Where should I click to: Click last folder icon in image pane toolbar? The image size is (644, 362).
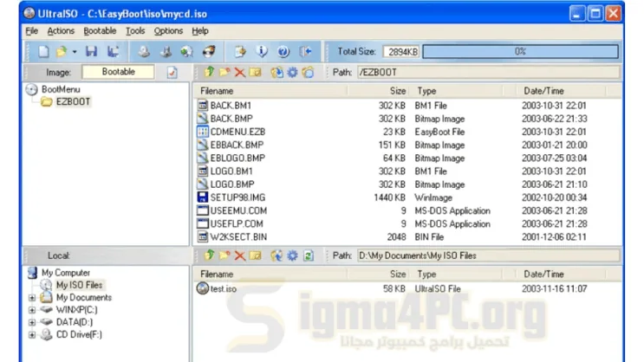(308, 73)
